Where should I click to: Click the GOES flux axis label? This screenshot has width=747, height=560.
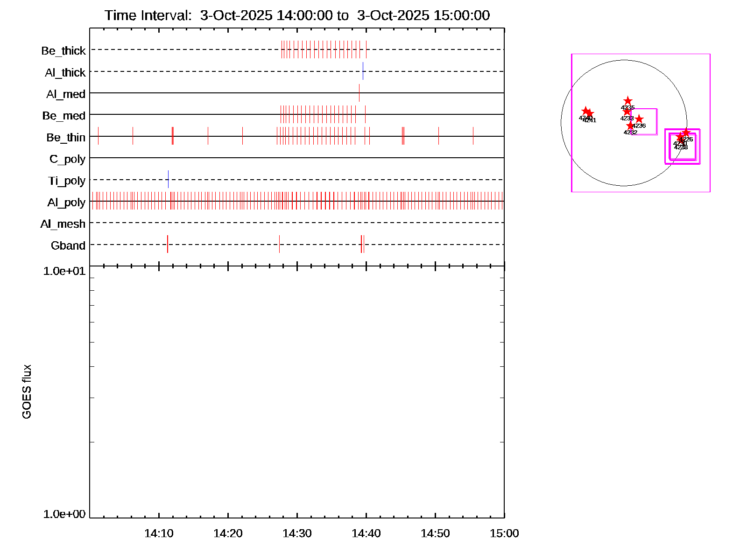click(27, 392)
